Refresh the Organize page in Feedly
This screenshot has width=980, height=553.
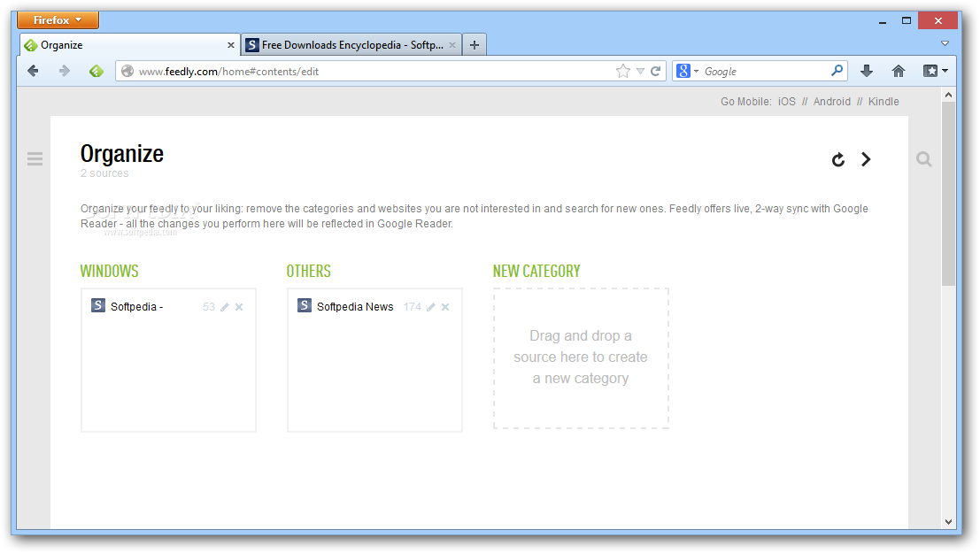838,160
